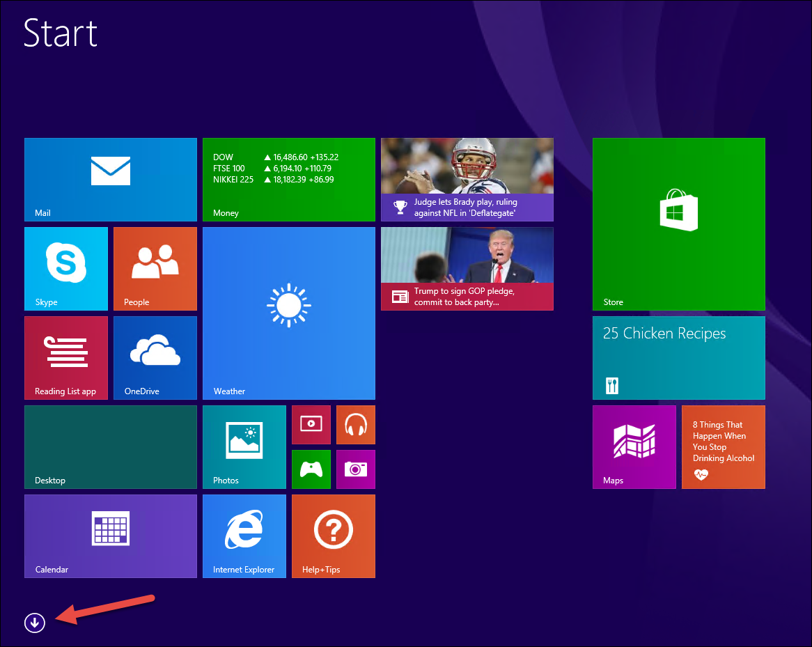The image size is (812, 647).
Task: Open the Maps tile
Action: 634,446
